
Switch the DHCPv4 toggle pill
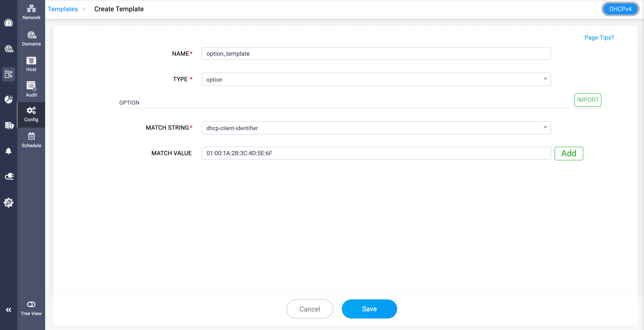[620, 9]
